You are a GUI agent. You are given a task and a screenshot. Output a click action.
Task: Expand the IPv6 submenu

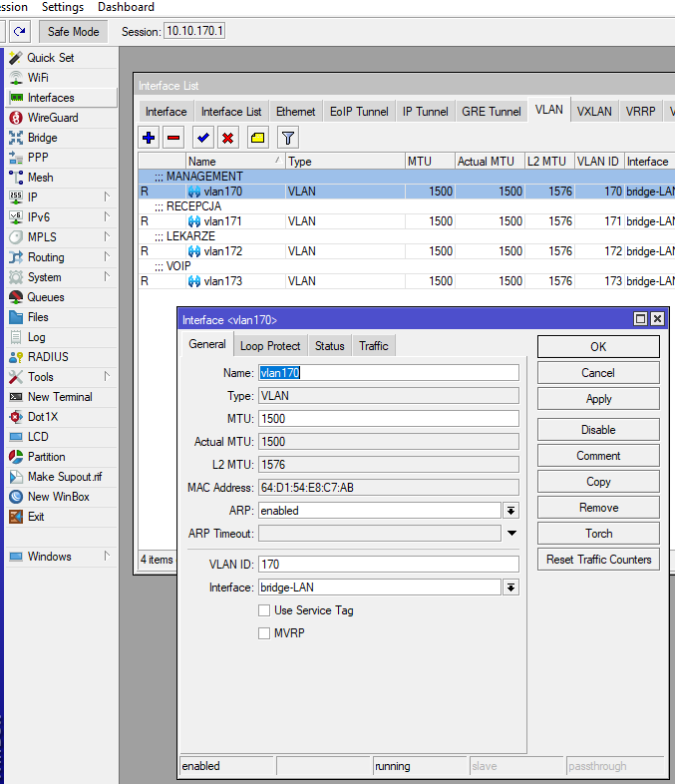click(x=107, y=217)
